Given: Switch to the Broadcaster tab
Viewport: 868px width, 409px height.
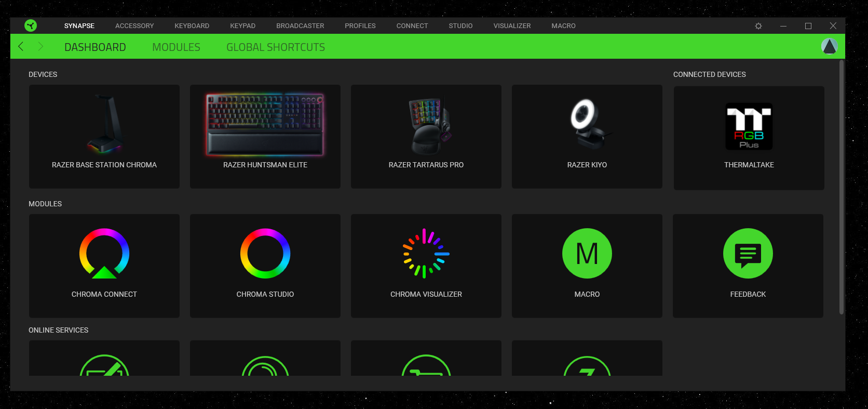Looking at the screenshot, I should tap(300, 26).
